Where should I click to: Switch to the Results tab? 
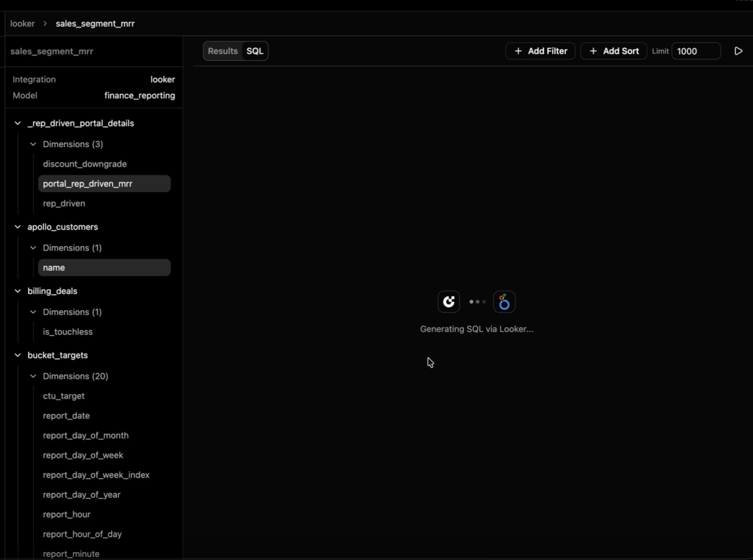pos(222,51)
